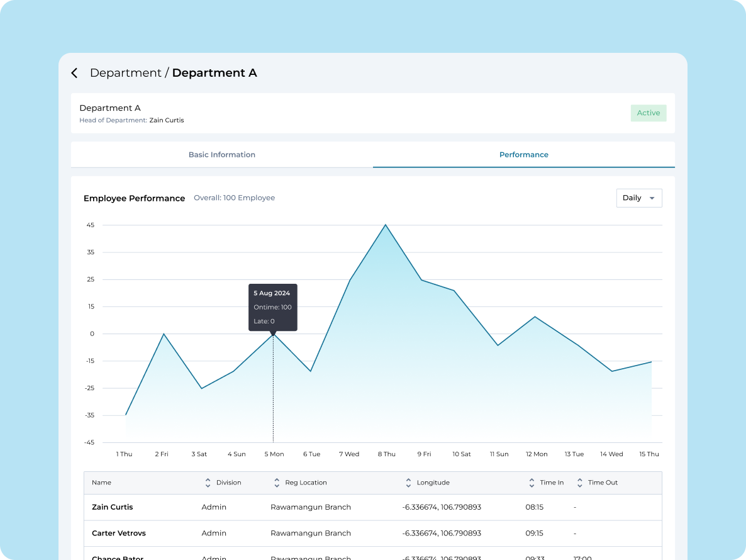Click the 8 Thu peak data point

pyautogui.click(x=386, y=225)
